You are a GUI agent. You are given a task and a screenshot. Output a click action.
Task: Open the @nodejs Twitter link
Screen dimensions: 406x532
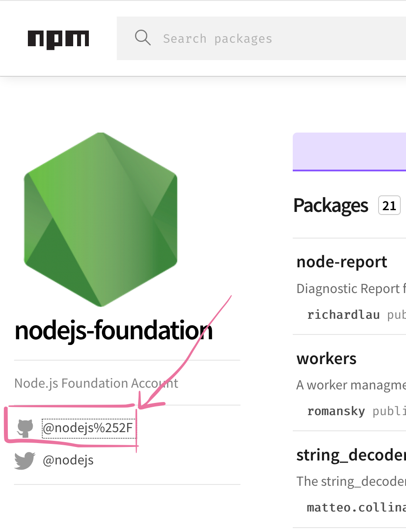pyautogui.click(x=68, y=460)
